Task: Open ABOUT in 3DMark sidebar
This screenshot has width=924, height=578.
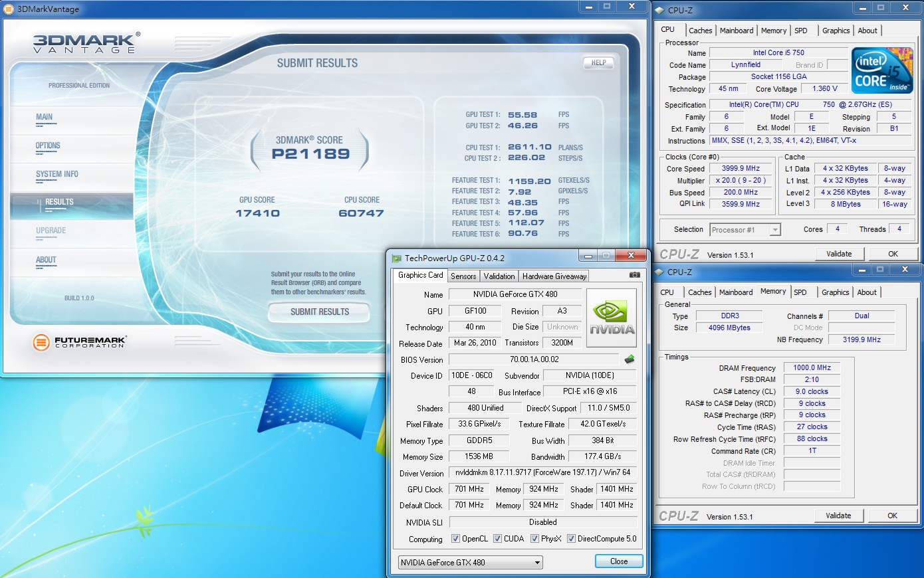Action: (46, 260)
